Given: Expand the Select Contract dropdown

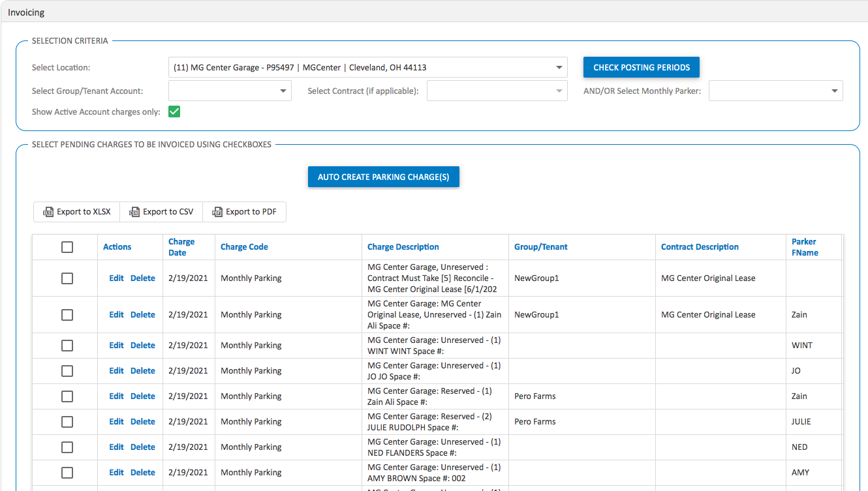Looking at the screenshot, I should click(x=558, y=91).
